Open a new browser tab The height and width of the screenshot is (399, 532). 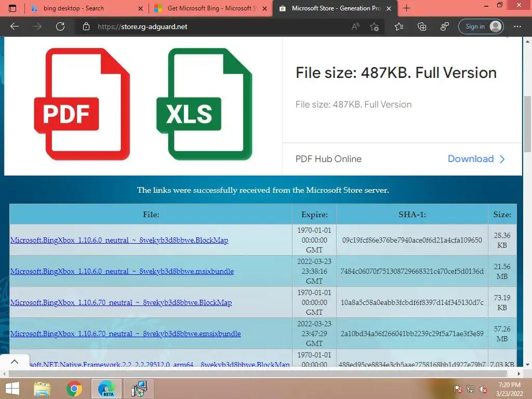[406, 8]
